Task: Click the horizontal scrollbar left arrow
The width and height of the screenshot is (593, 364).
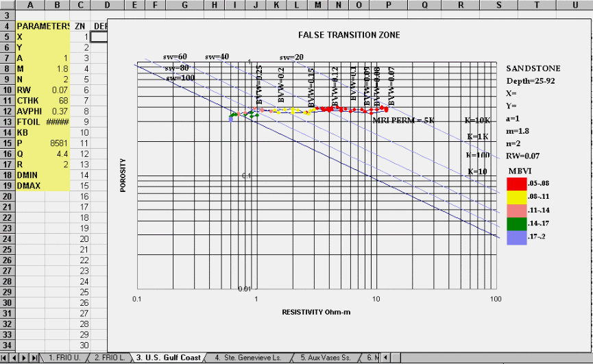Action: point(387,358)
